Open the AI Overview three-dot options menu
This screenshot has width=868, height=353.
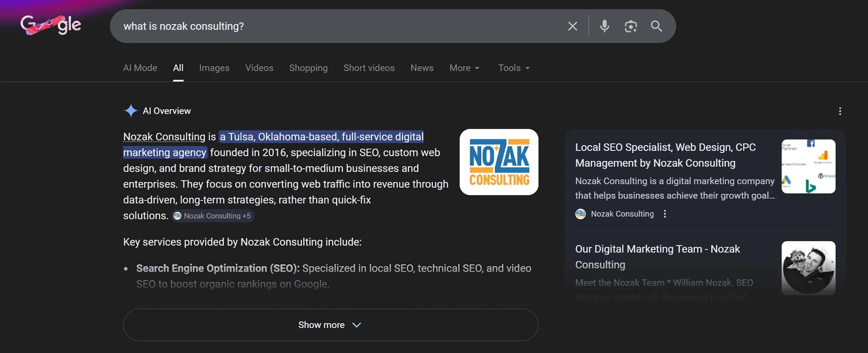(x=840, y=111)
